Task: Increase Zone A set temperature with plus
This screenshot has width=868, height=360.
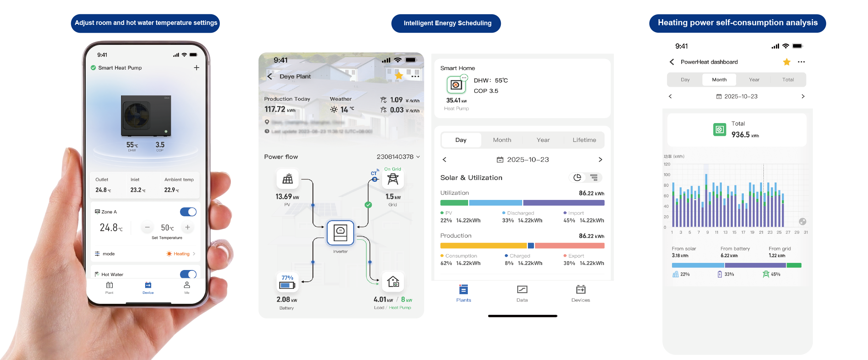Action: [x=187, y=227]
